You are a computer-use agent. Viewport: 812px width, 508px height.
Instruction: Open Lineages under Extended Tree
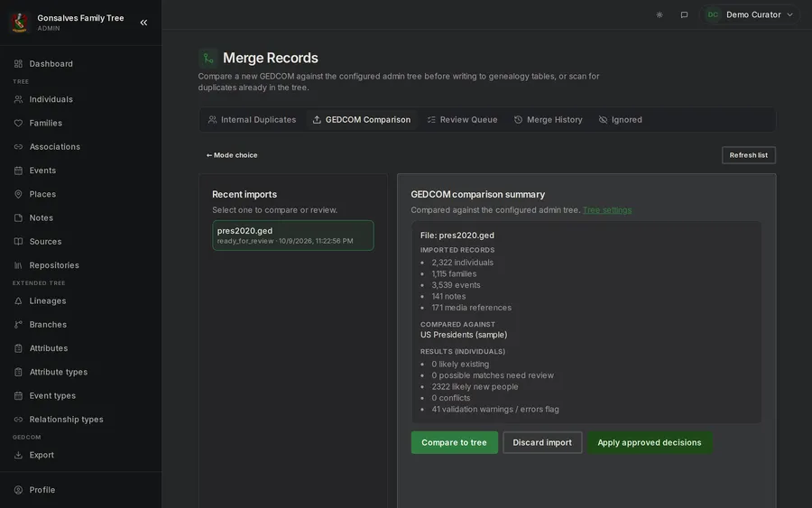click(81, 300)
